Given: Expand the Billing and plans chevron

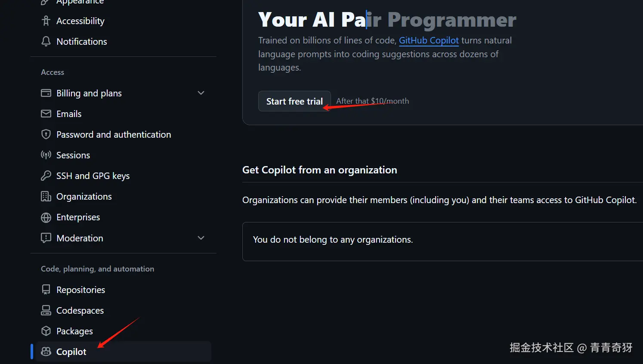Looking at the screenshot, I should coord(201,93).
